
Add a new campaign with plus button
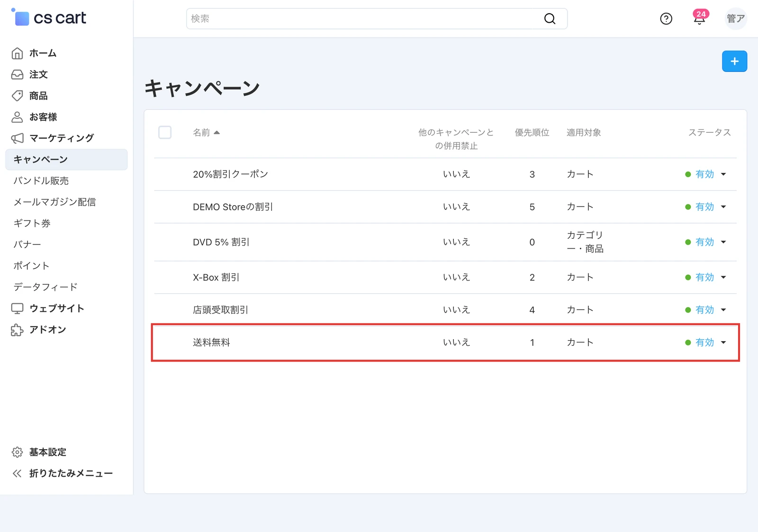(734, 61)
